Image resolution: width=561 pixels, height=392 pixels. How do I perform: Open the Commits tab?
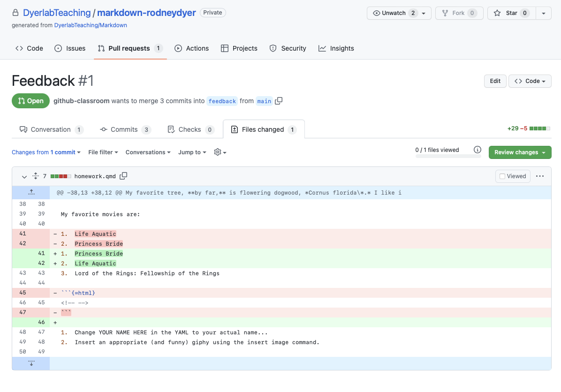point(125,129)
